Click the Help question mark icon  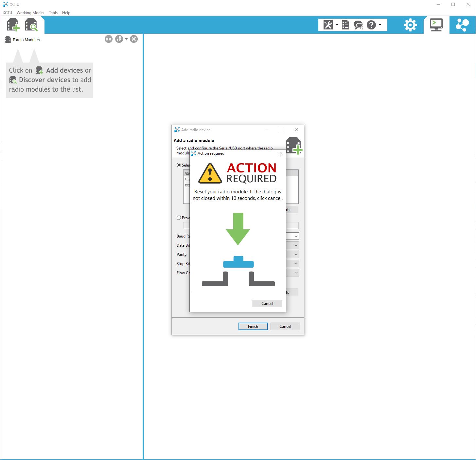pos(371,25)
